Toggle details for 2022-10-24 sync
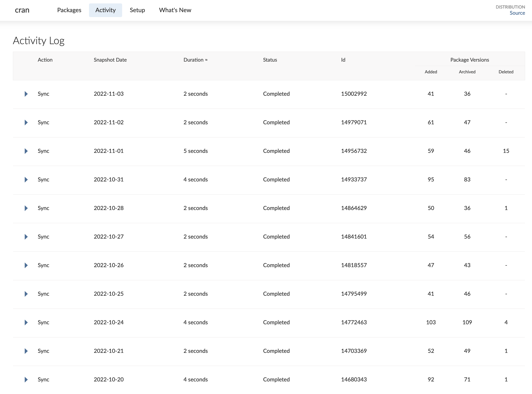 tap(26, 322)
